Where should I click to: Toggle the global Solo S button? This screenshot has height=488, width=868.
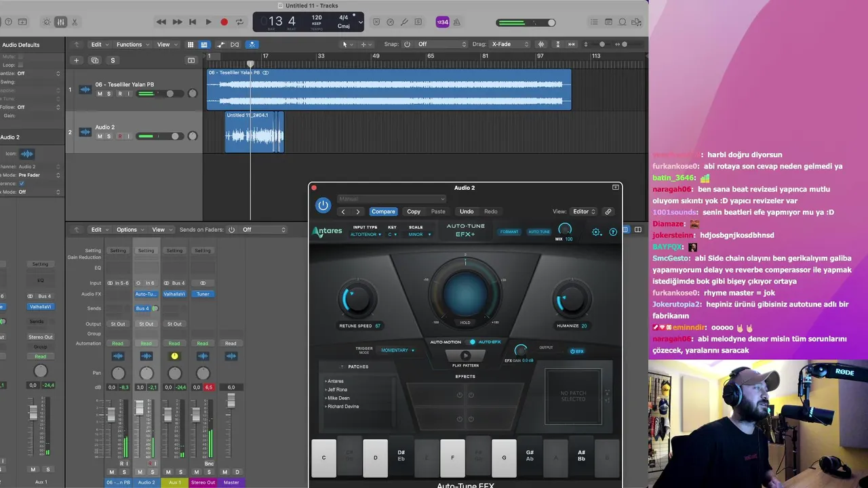coord(113,60)
